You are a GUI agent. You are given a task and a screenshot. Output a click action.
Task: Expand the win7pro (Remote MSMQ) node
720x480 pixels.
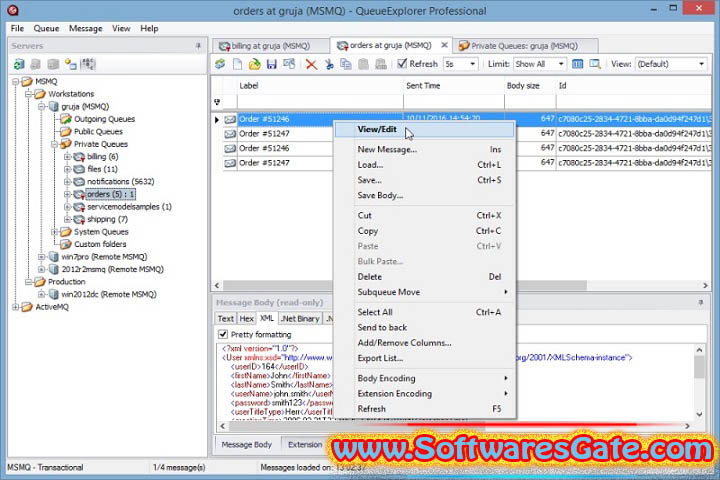(41, 257)
